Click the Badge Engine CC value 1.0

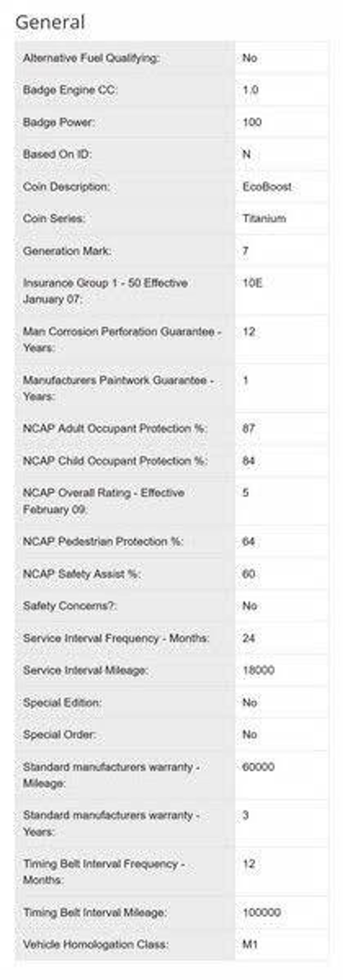pyautogui.click(x=251, y=90)
